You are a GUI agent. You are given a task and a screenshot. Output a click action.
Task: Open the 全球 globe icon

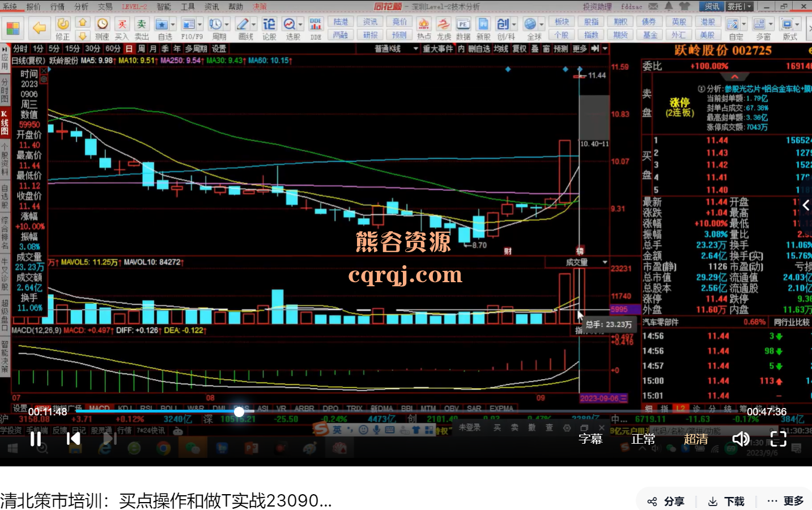(x=530, y=24)
